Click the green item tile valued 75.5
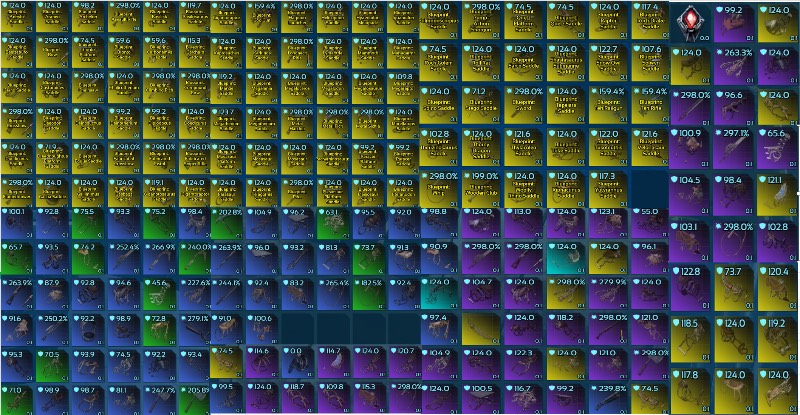This screenshot has height=415, width=800. pyautogui.click(x=88, y=224)
